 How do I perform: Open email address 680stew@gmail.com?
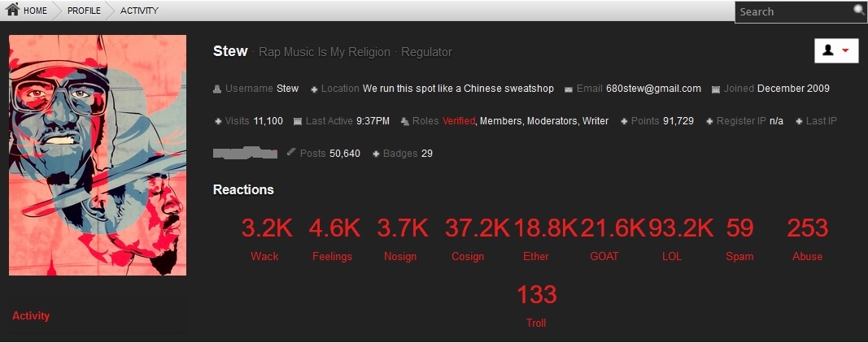[653, 89]
